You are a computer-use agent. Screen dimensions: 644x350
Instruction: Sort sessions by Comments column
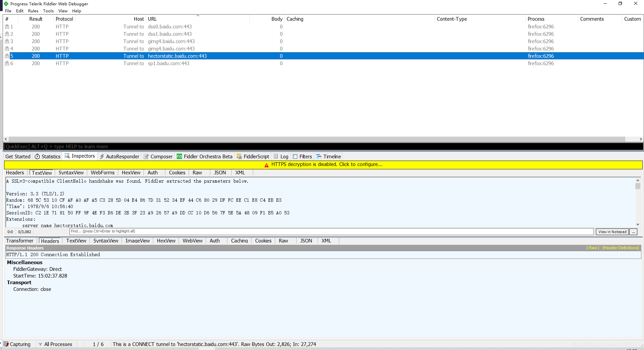coord(599,19)
